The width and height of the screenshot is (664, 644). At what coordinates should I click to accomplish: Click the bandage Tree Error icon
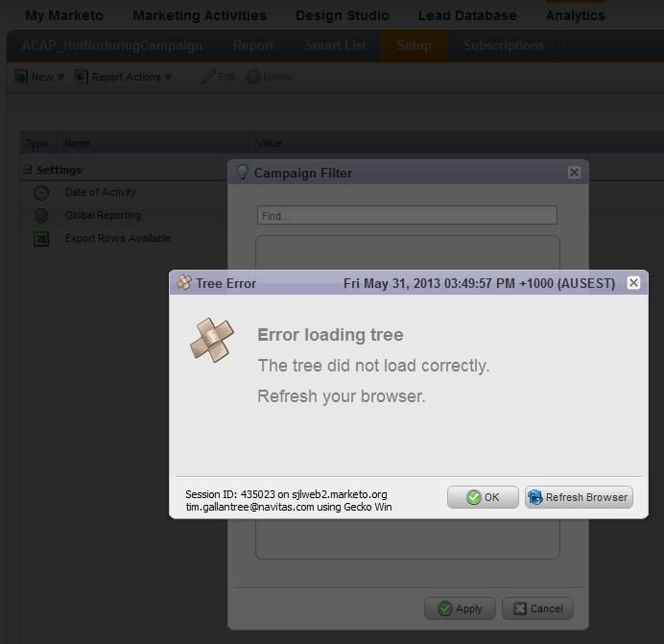211,340
